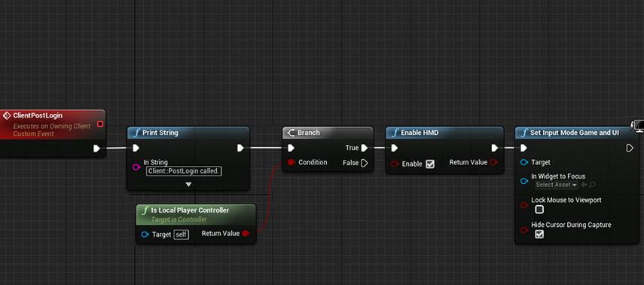Uncheck the Enable checkbox on Enable HMD

tap(430, 164)
